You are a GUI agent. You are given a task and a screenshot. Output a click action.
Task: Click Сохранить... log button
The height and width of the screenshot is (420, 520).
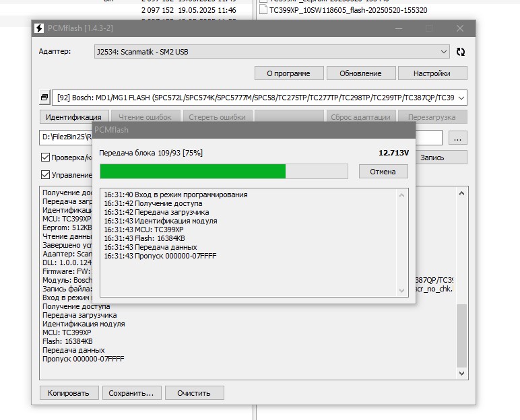[x=131, y=393]
